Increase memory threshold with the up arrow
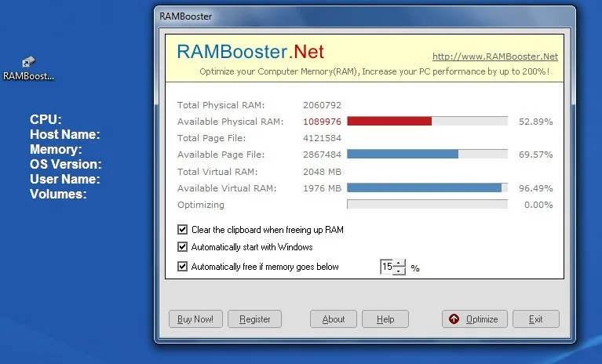Image resolution: width=602 pixels, height=364 pixels. tap(399, 263)
